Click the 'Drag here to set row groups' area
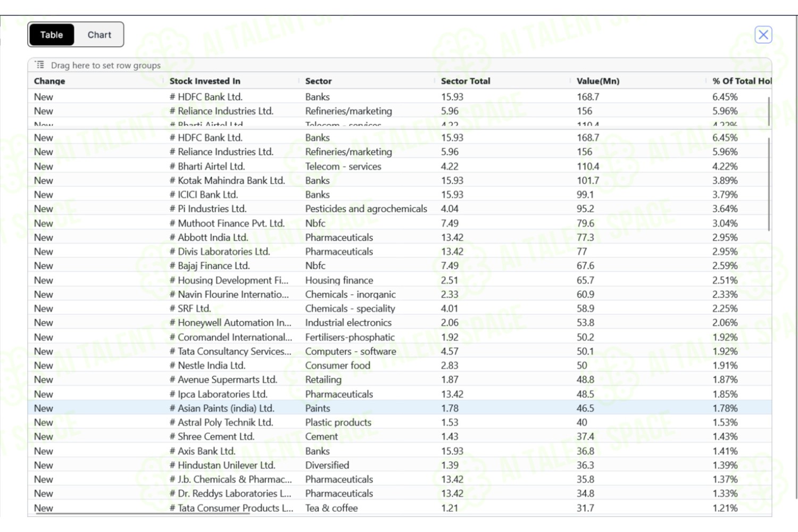Image resolution: width=798 pixels, height=532 pixels. [x=400, y=65]
